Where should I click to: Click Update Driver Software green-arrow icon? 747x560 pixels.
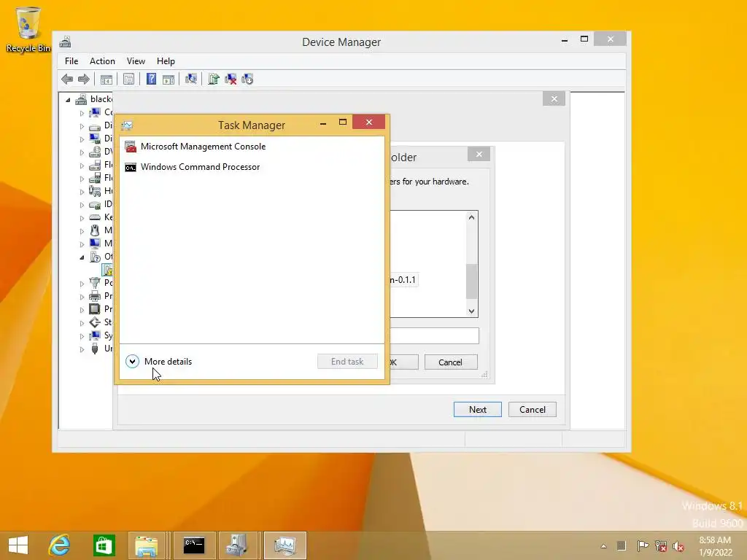coord(214,79)
